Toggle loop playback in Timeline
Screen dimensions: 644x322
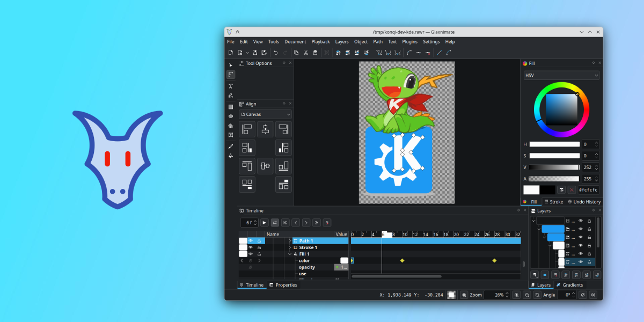[275, 223]
